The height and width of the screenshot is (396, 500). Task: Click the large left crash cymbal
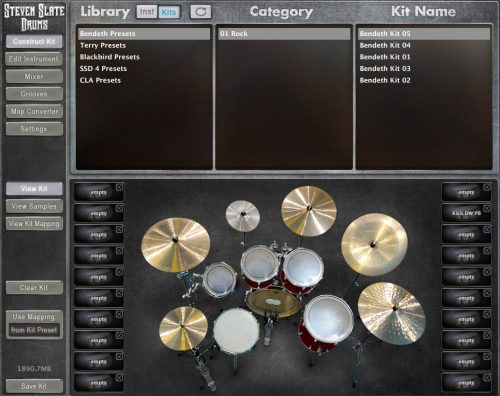coord(176,245)
